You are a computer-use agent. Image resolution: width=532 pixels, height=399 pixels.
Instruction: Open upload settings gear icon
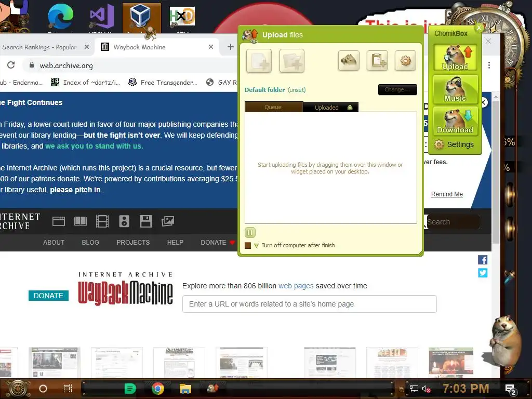click(405, 61)
